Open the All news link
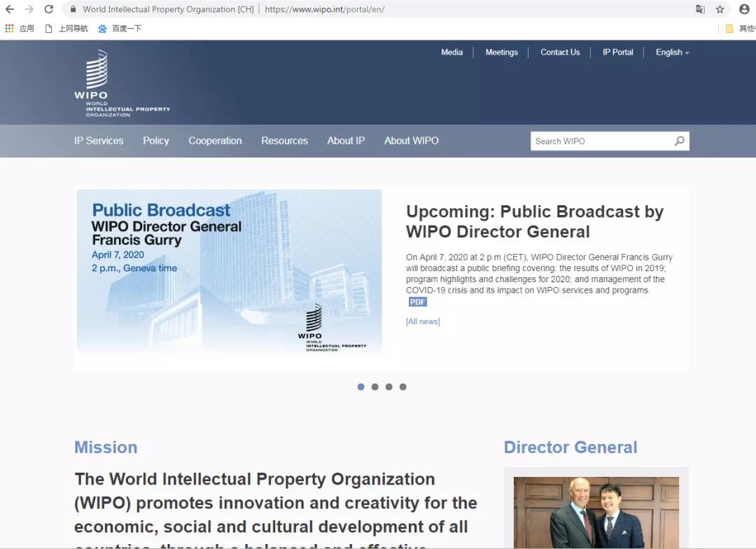 pyautogui.click(x=423, y=321)
